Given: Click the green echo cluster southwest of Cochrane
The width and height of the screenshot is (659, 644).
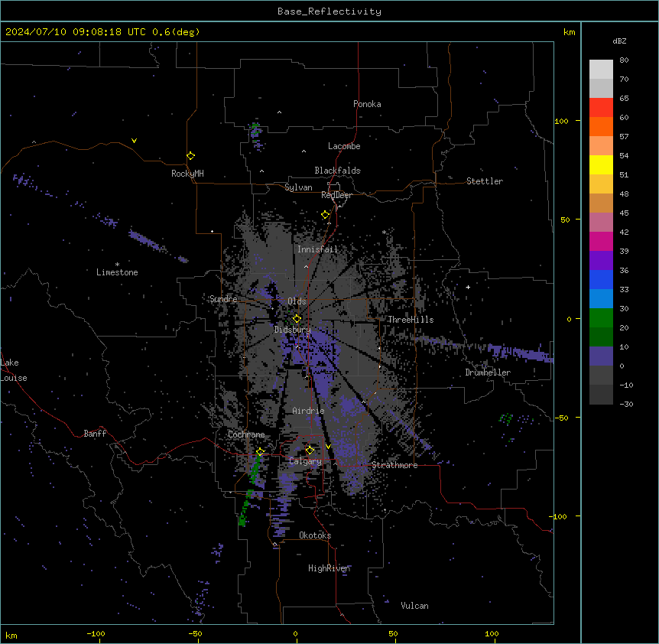Looking at the screenshot, I should pos(248,490).
